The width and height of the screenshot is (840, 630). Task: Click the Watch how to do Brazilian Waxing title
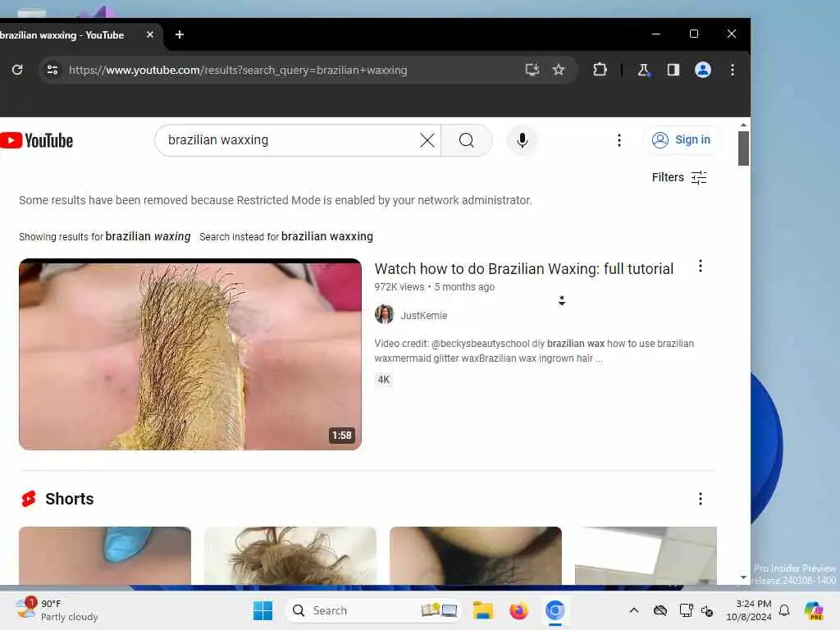(523, 268)
